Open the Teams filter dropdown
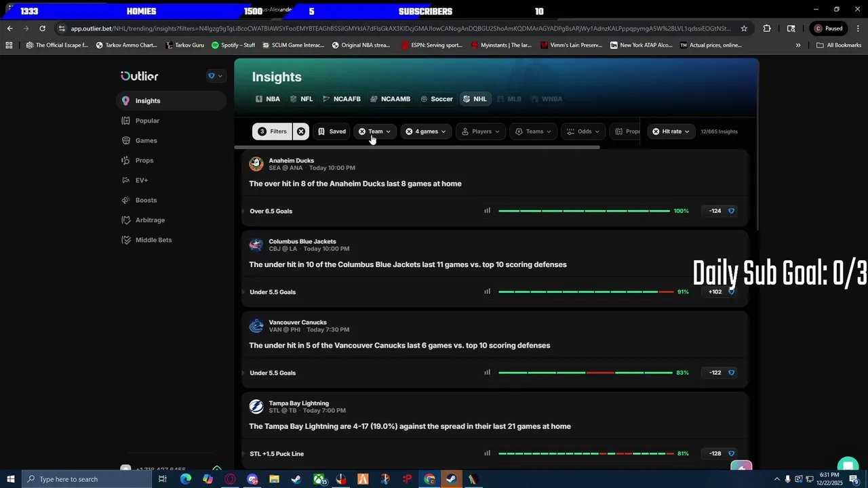868x488 pixels. [533, 131]
